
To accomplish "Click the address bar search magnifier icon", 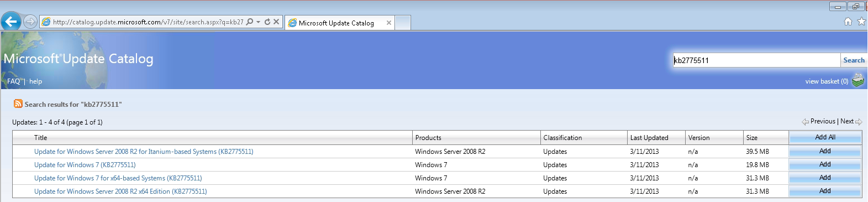I will click(250, 22).
